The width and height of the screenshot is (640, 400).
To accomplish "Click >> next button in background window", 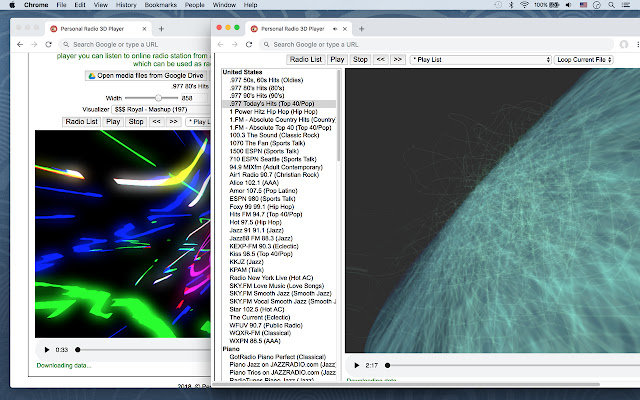I will point(173,122).
